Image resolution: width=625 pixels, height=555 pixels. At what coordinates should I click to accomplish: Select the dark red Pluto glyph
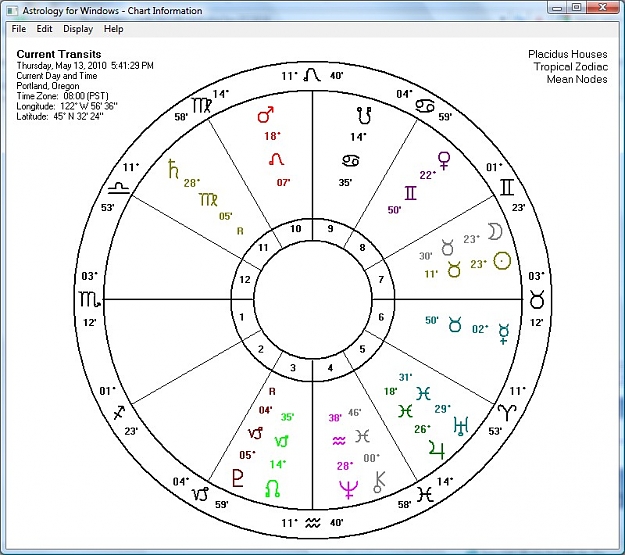(238, 478)
